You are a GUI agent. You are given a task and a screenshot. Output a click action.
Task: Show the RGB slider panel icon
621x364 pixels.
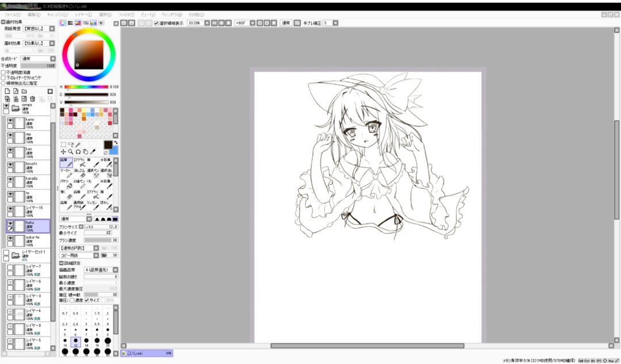click(70, 23)
